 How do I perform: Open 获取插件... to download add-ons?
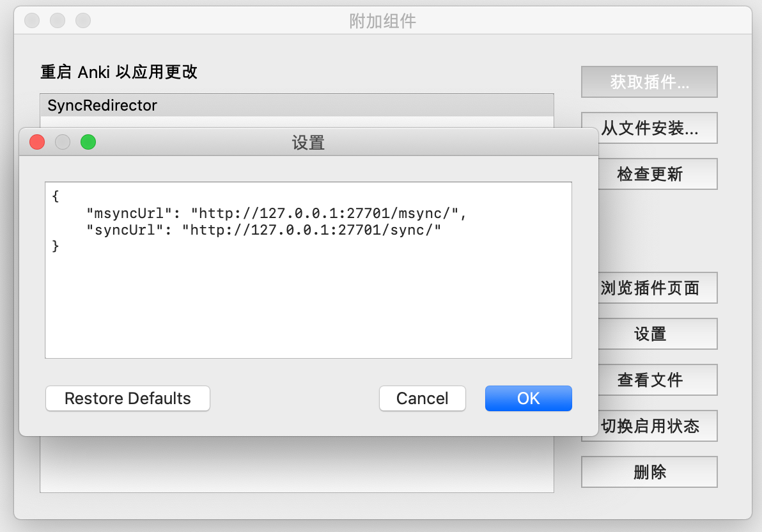pyautogui.click(x=649, y=82)
